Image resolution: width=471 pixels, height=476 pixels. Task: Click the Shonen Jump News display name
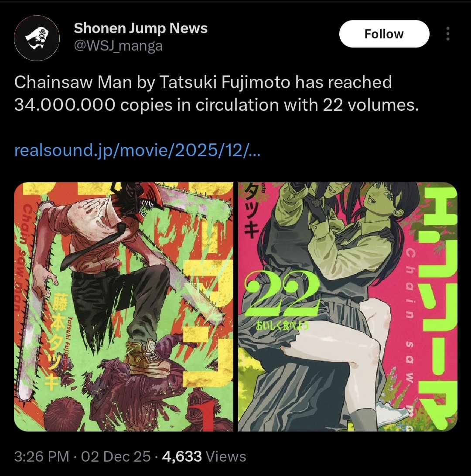tap(140, 28)
